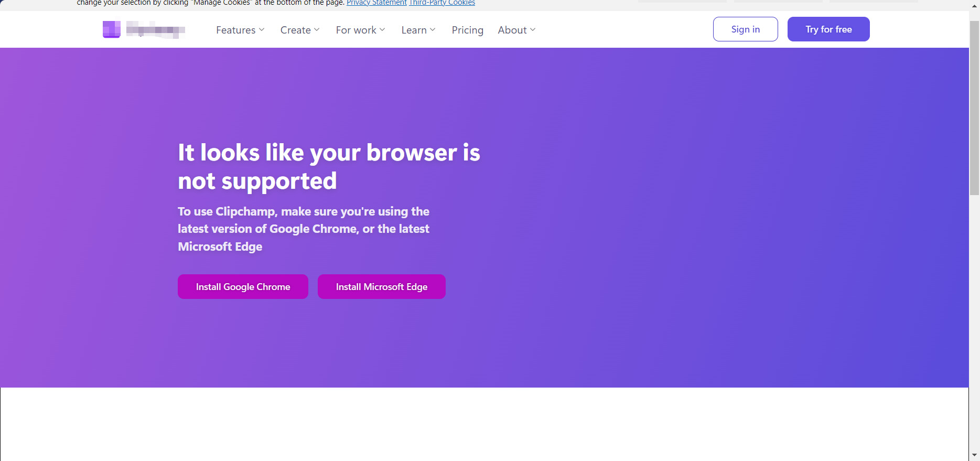Screen dimensions: 980x461
Task: Click Install Google Chrome button
Action: (243, 287)
